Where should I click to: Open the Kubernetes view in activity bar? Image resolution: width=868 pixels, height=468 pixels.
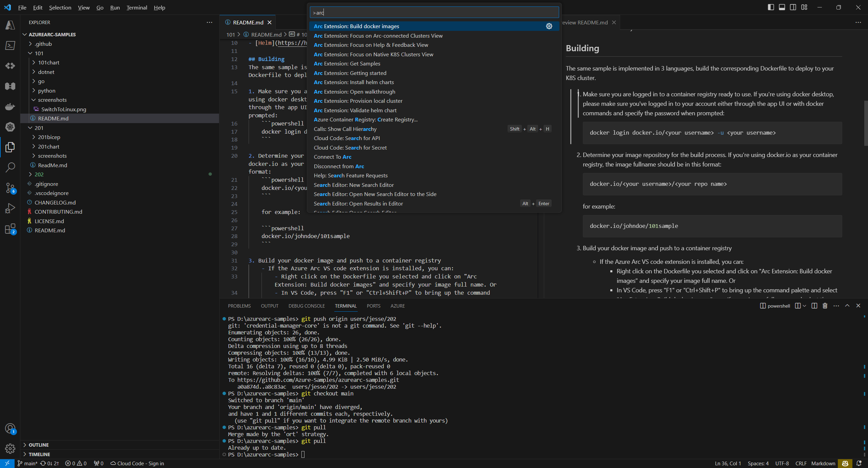pos(10,127)
